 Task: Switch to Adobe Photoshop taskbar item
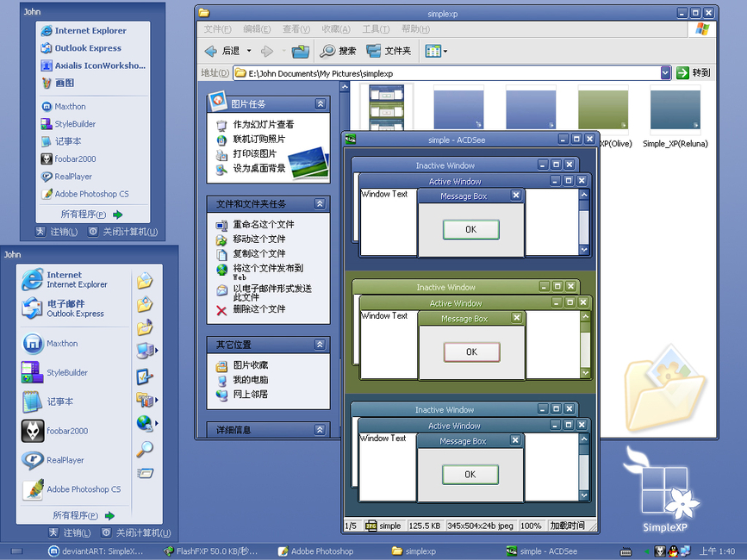[316, 551]
